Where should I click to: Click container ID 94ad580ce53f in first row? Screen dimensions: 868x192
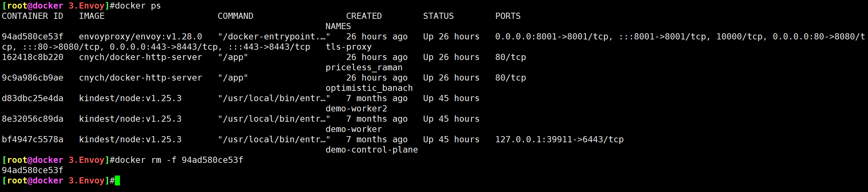tap(33, 37)
